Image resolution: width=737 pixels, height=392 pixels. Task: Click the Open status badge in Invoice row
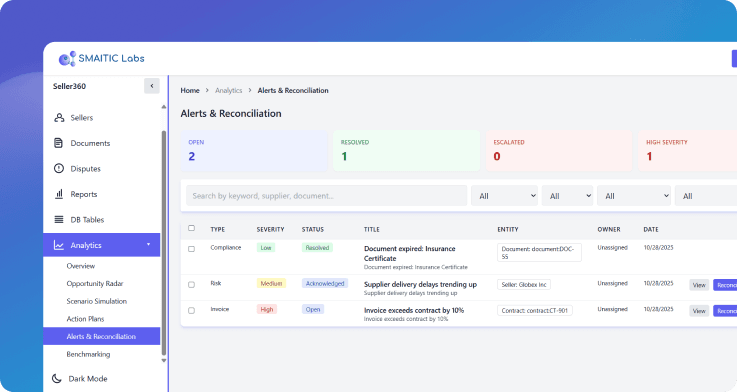[313, 309]
